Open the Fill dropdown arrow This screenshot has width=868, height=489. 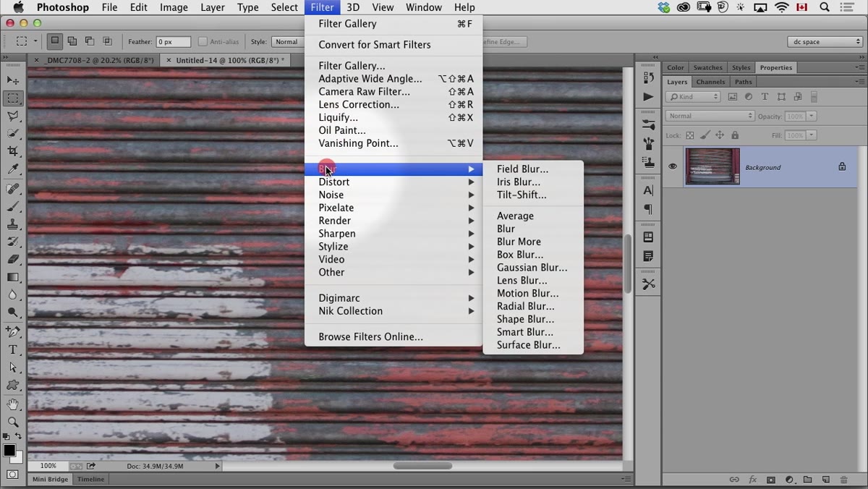pos(812,135)
